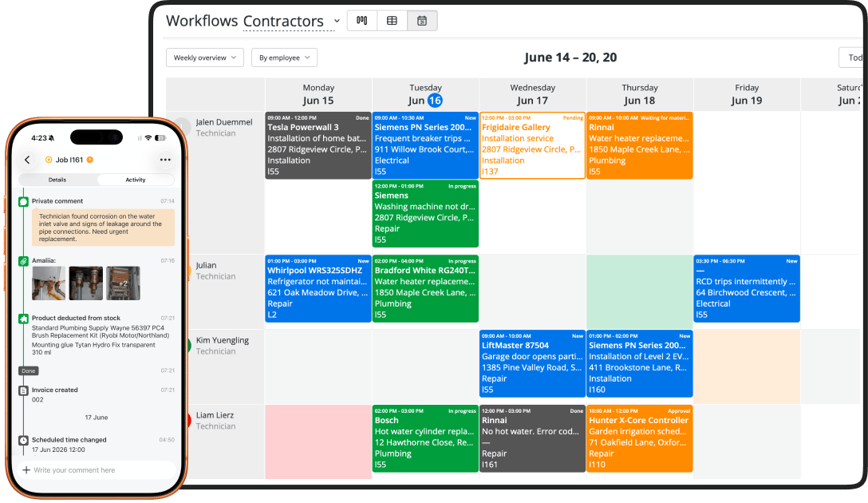Click the Private comment timeline icon
Viewport: 868px width, 503px height.
23,202
